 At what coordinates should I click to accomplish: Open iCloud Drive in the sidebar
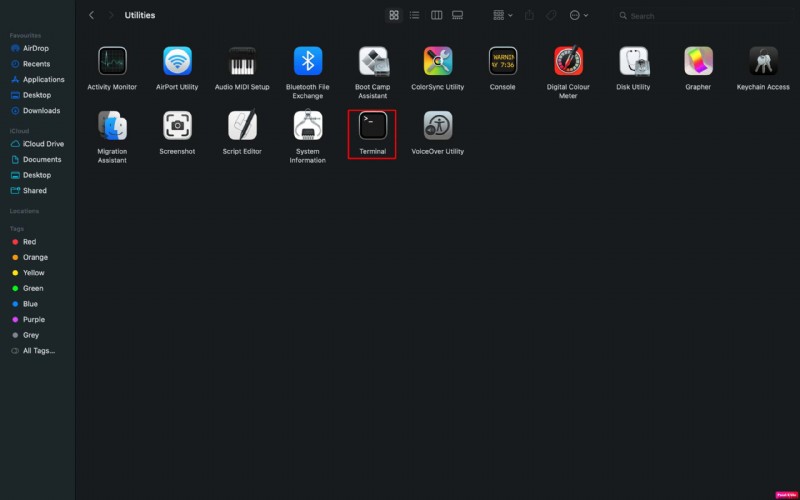point(37,144)
